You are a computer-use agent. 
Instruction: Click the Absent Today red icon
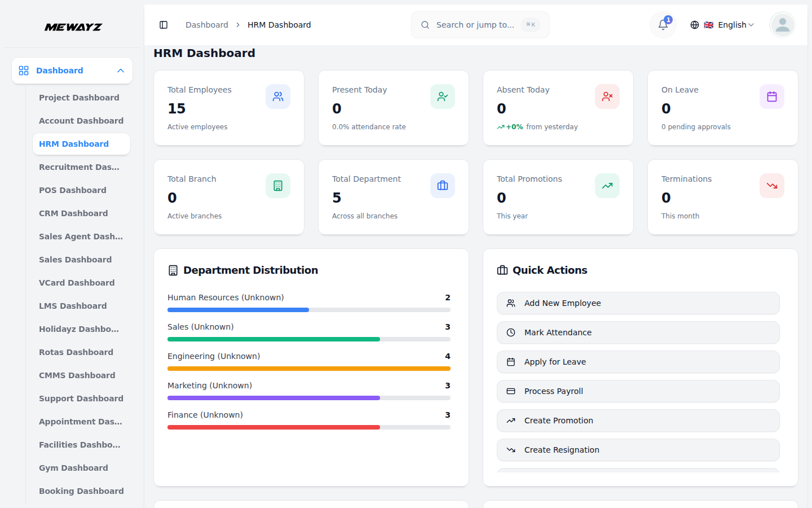tap(607, 97)
